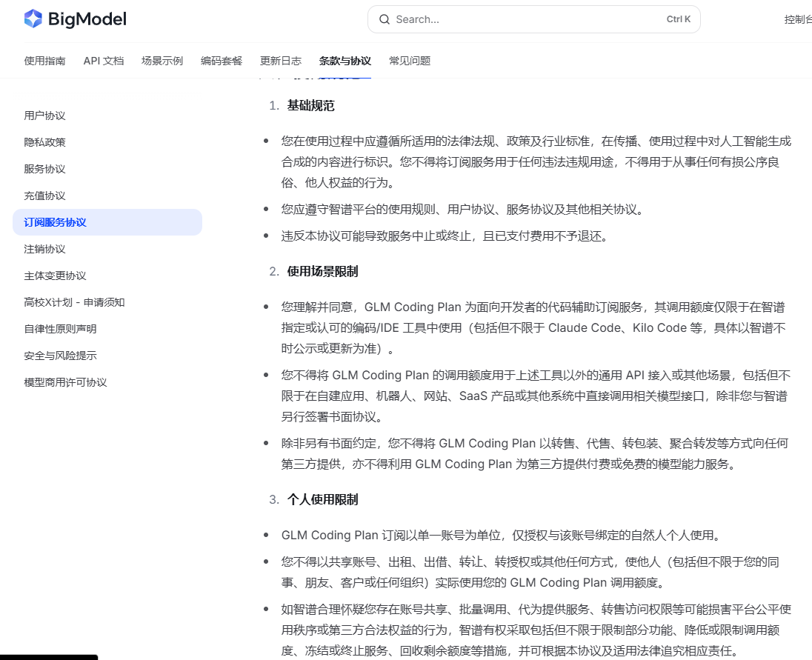Open the API 文档 tab

coord(104,61)
